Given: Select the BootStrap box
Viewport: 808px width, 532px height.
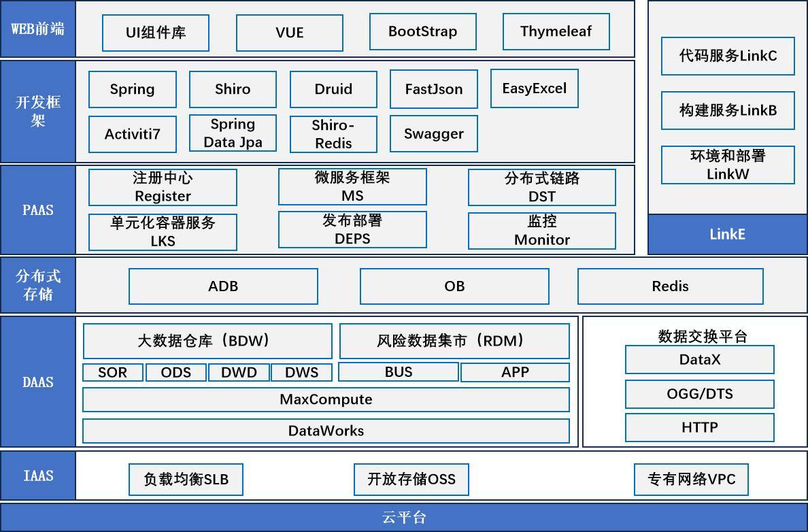Looking at the screenshot, I should click(x=423, y=31).
